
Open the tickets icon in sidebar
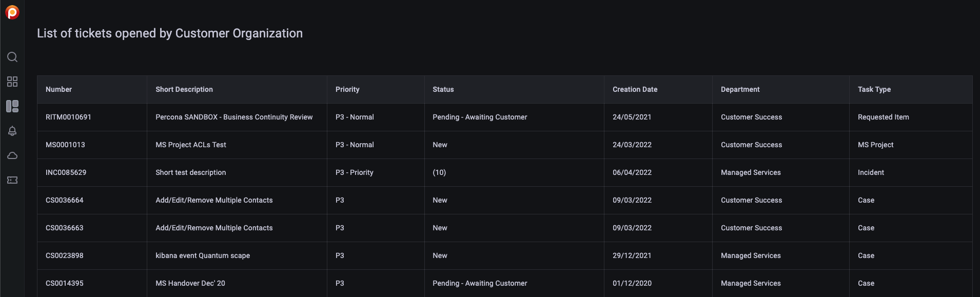(x=12, y=180)
